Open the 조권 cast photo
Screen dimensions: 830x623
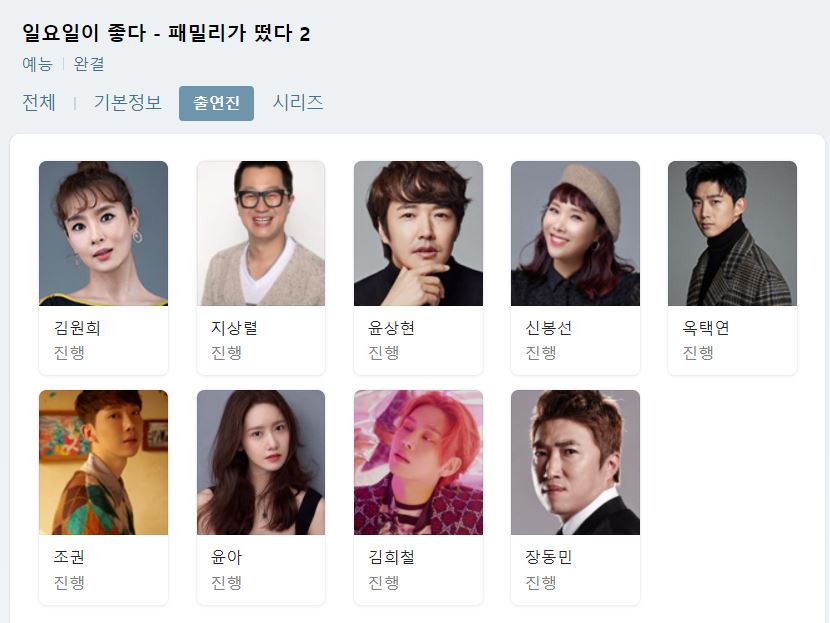tap(103, 463)
